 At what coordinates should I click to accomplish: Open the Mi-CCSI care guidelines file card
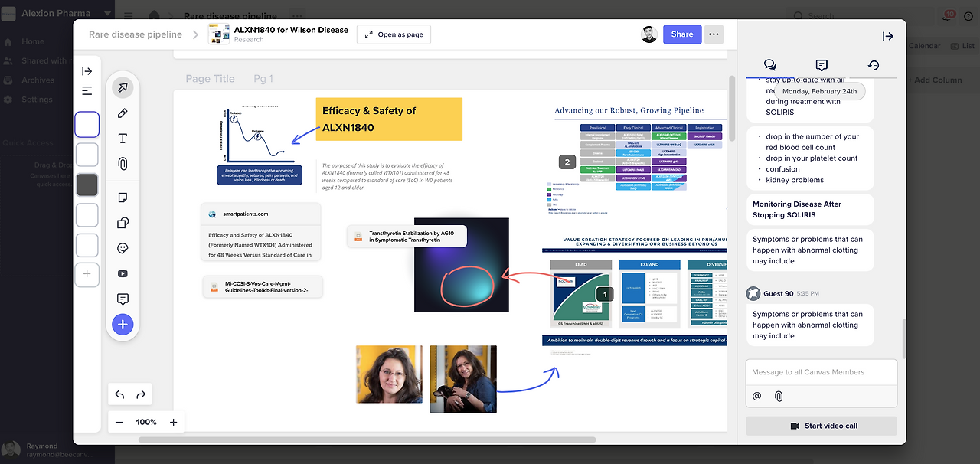[263, 286]
